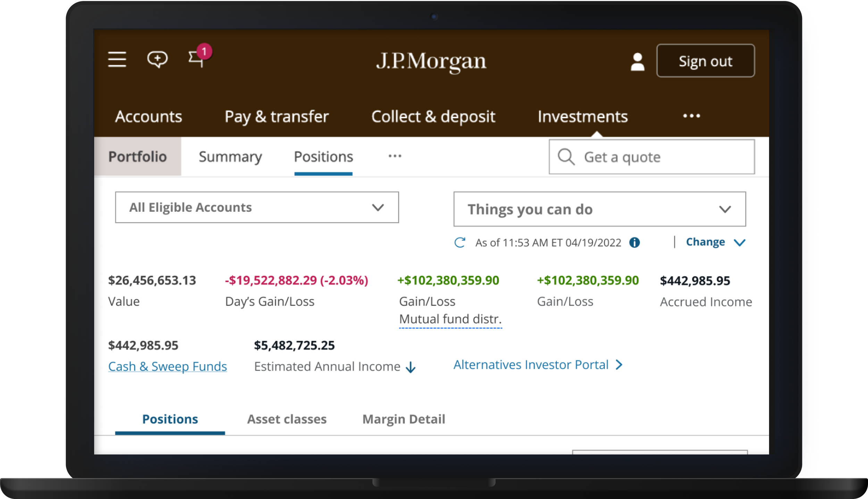
Task: Open the sub-nav three-dots menu
Action: pyautogui.click(x=395, y=156)
